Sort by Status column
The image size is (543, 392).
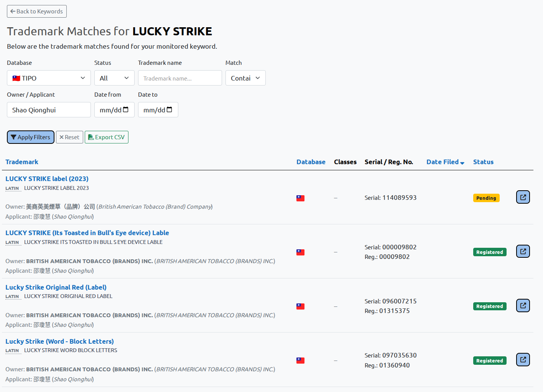483,162
